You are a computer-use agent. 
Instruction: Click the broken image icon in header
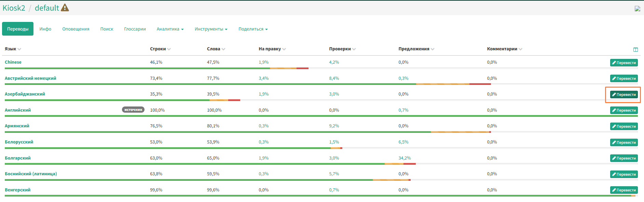637,9
